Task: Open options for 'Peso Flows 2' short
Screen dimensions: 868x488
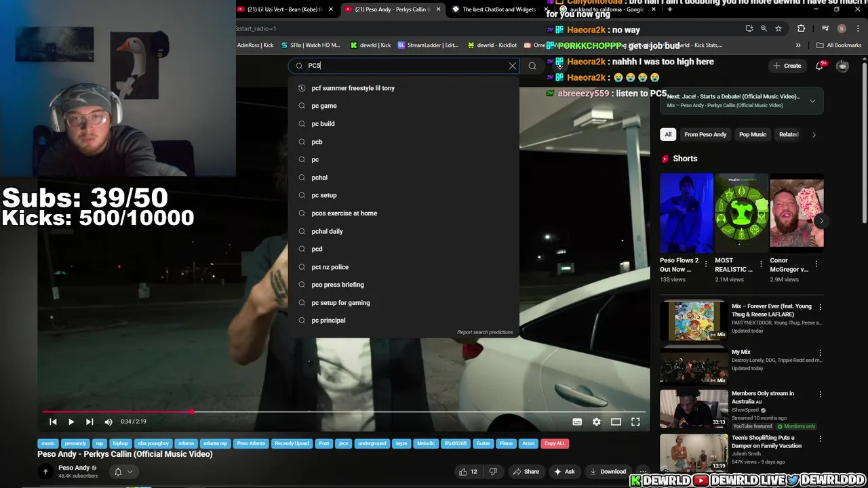Action: (706, 264)
